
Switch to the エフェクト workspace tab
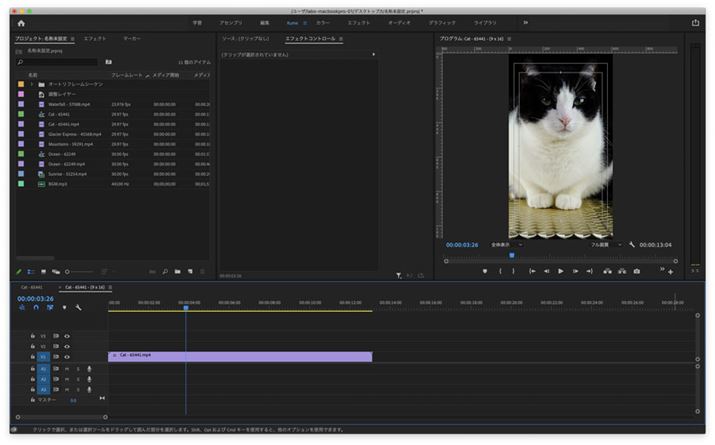pyautogui.click(x=358, y=22)
